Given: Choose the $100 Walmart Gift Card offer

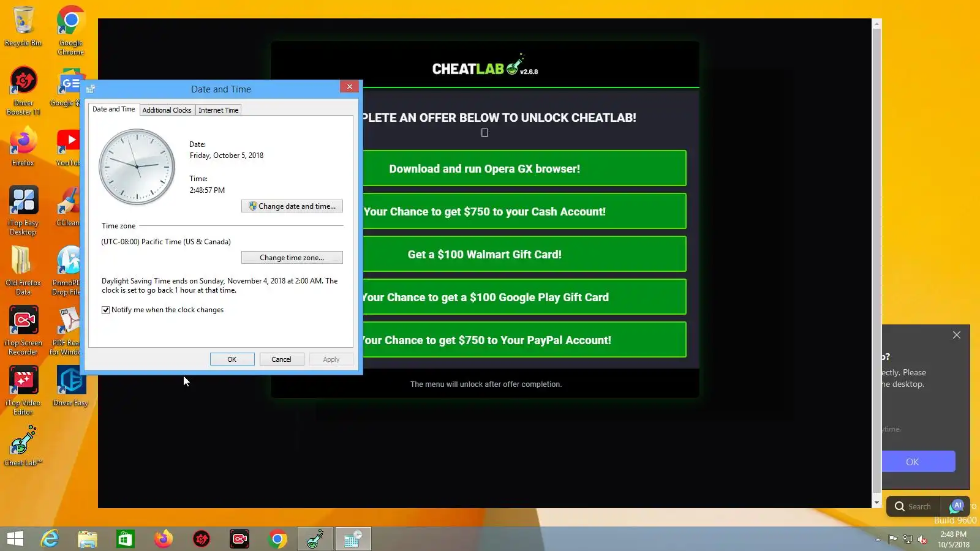Looking at the screenshot, I should 524,254.
